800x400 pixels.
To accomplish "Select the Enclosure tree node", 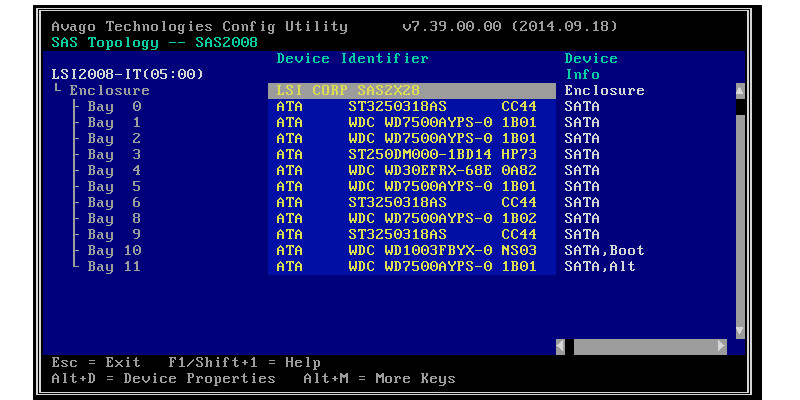I will tap(110, 91).
